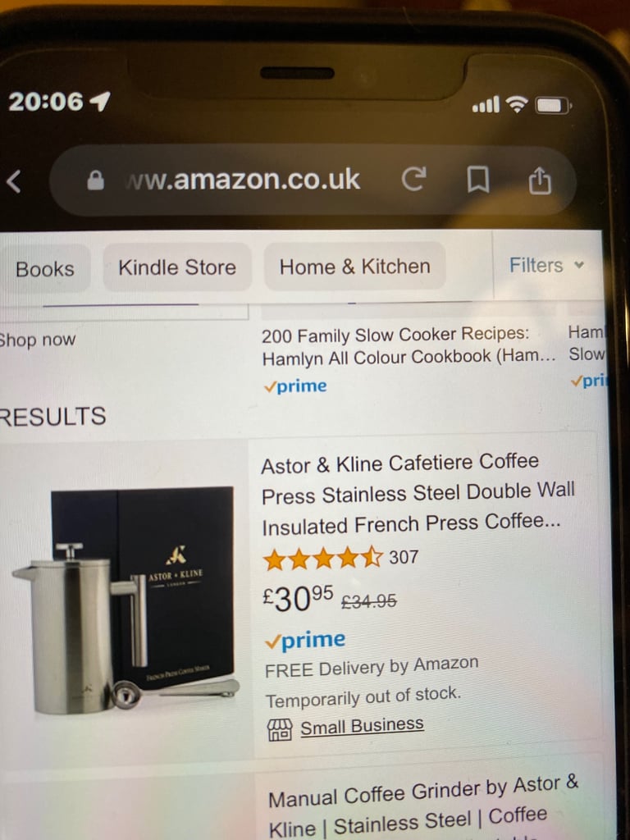Open the Small Business link
This screenshot has width=630, height=840.
click(x=362, y=727)
